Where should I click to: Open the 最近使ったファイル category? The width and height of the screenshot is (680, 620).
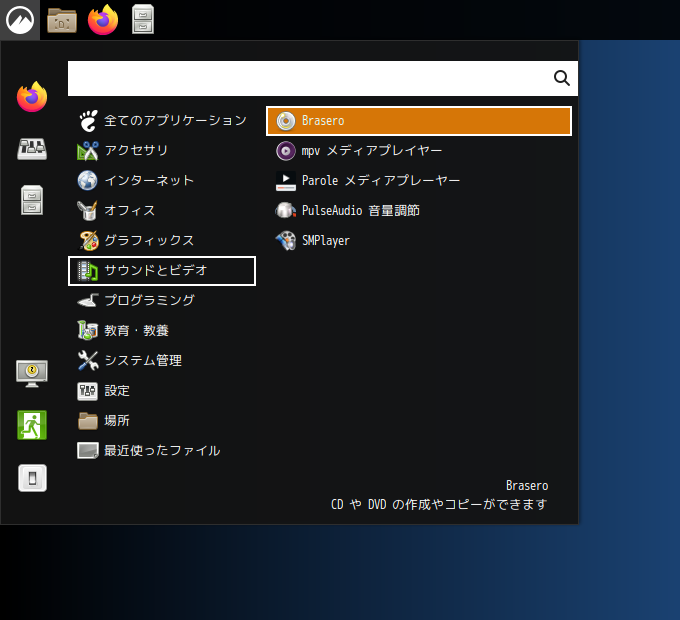click(162, 451)
